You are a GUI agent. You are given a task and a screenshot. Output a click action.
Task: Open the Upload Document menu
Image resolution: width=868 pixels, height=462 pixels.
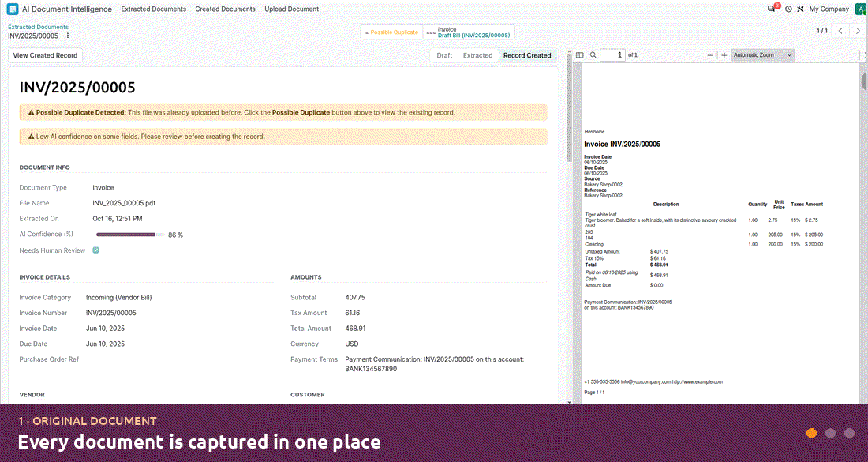pos(292,9)
